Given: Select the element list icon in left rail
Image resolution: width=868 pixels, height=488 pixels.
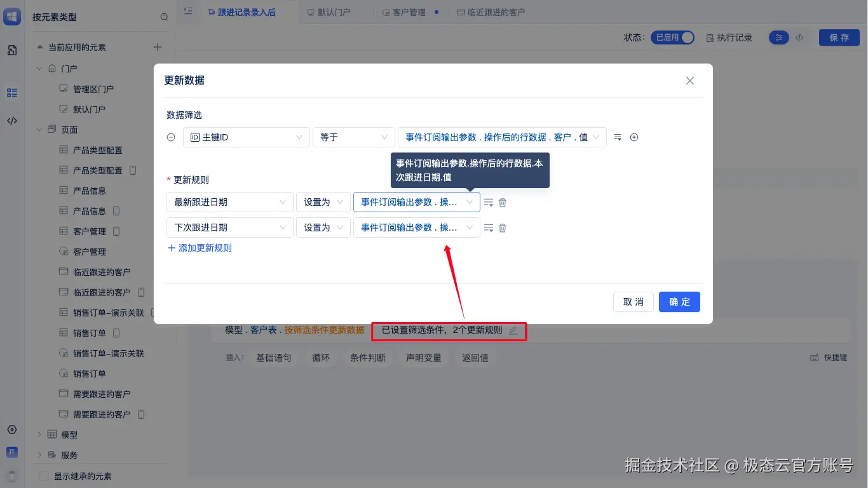Looking at the screenshot, I should (x=12, y=93).
